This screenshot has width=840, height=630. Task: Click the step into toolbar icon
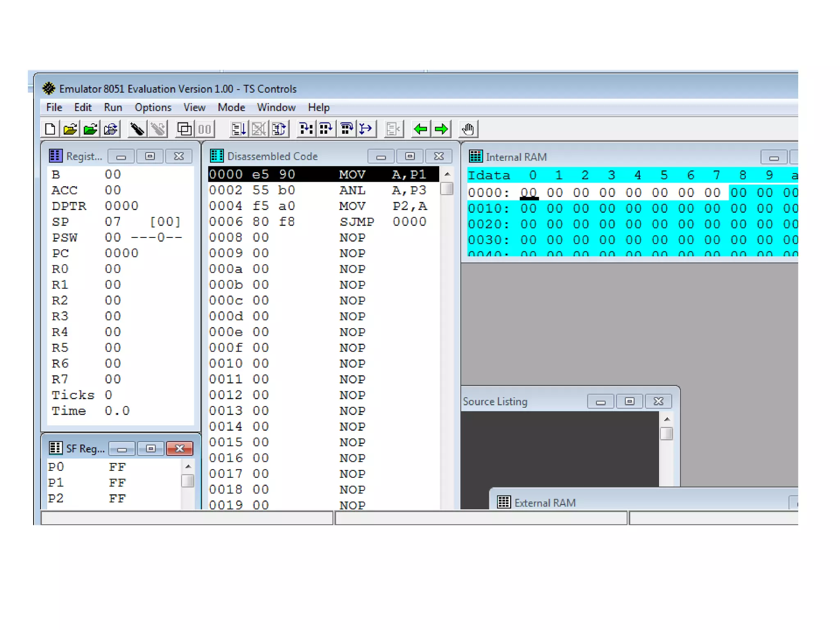(306, 129)
